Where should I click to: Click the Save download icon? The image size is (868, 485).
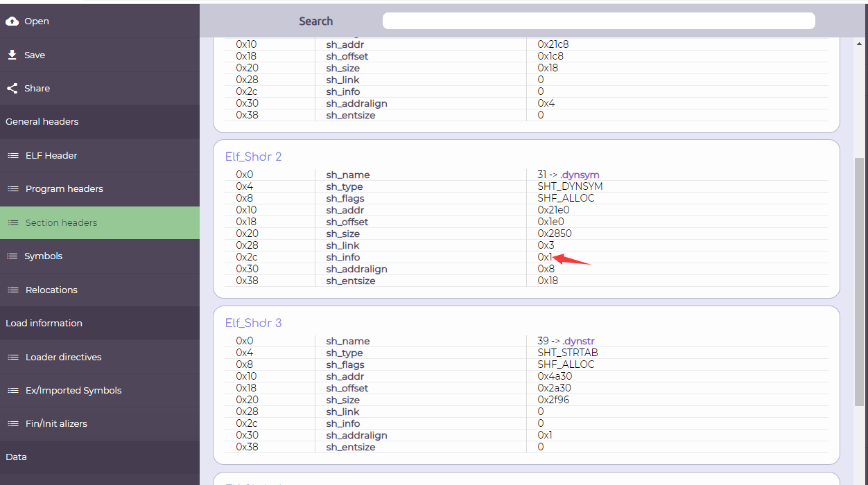[12, 55]
